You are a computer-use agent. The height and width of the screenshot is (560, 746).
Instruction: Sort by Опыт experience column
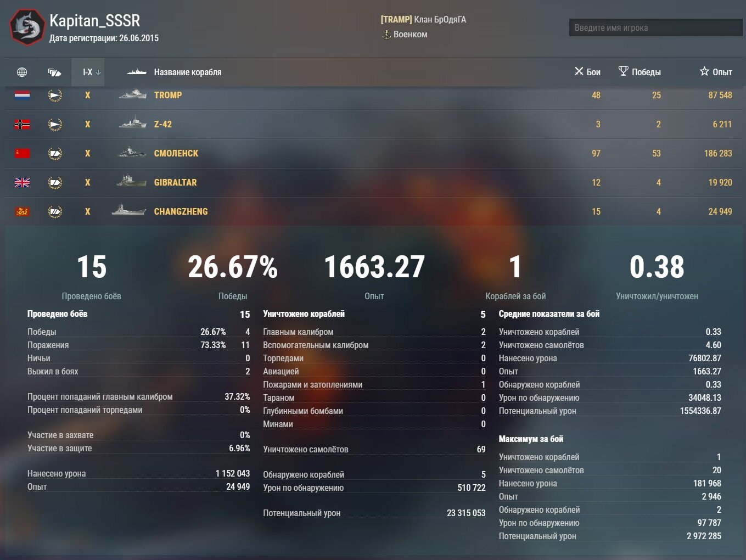716,72
